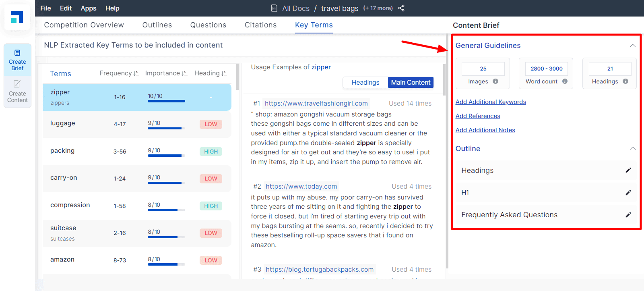The height and width of the screenshot is (291, 644).
Task: Edit the H1 outline with pencil icon
Action: click(628, 193)
